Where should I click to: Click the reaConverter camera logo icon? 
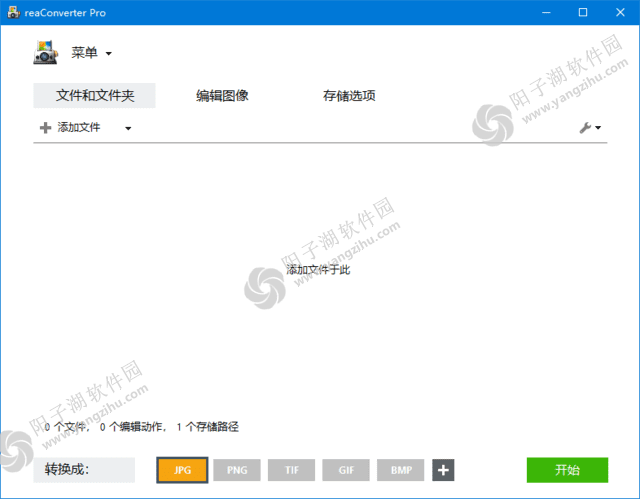tap(45, 52)
